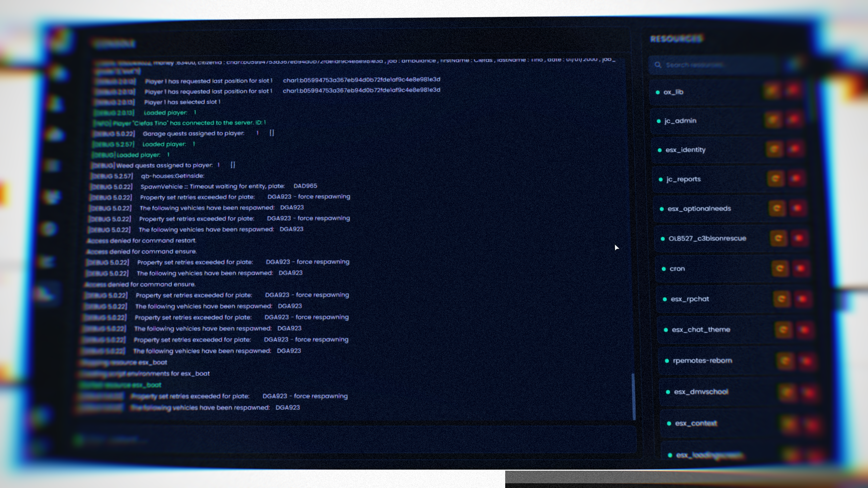The width and height of the screenshot is (868, 488).
Task: Click the 'qb-houses:GetInside' log line
Action: click(173, 176)
